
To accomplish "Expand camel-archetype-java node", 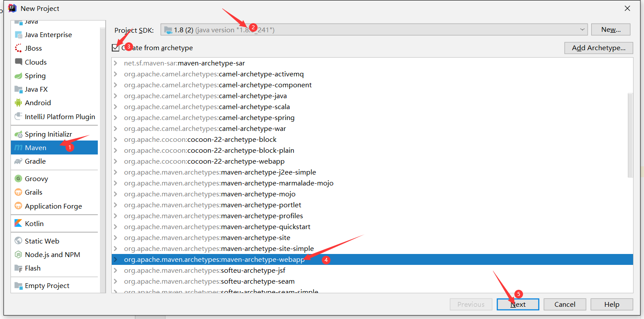I will [x=116, y=96].
